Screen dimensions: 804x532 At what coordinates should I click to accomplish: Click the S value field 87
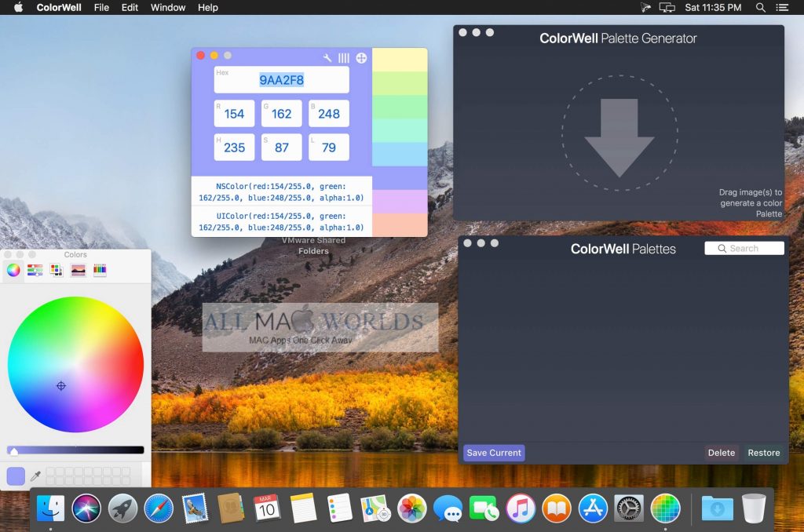click(282, 148)
